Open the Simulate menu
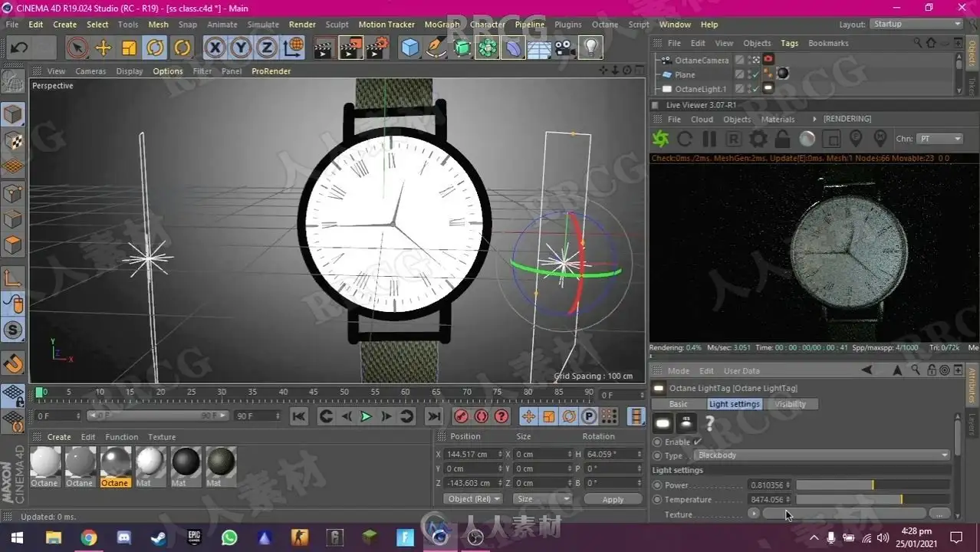 pos(263,25)
